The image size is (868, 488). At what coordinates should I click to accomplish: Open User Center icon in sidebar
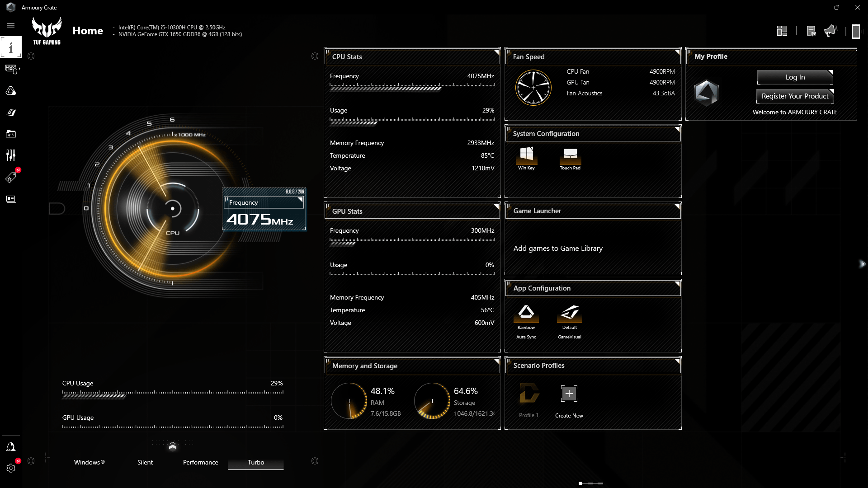11,447
